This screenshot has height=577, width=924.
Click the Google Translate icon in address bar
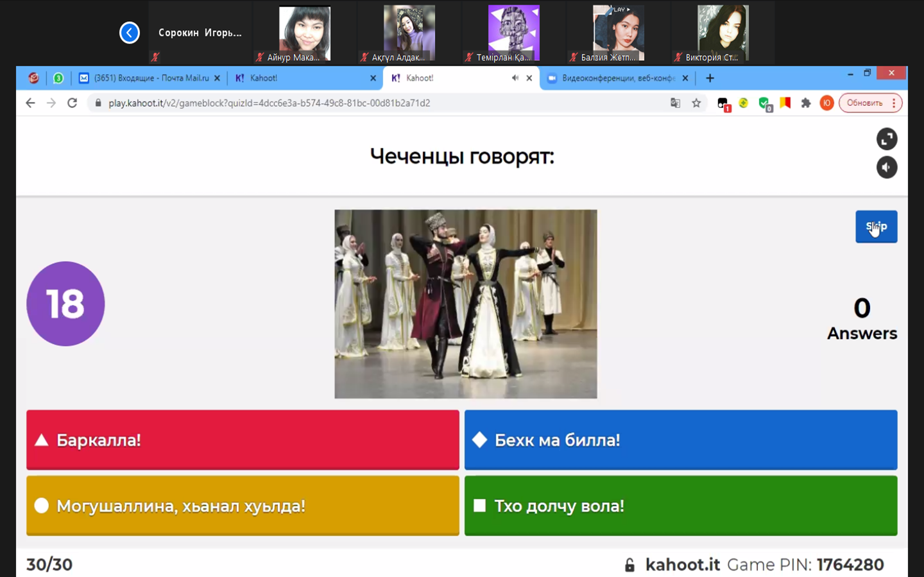[675, 103]
